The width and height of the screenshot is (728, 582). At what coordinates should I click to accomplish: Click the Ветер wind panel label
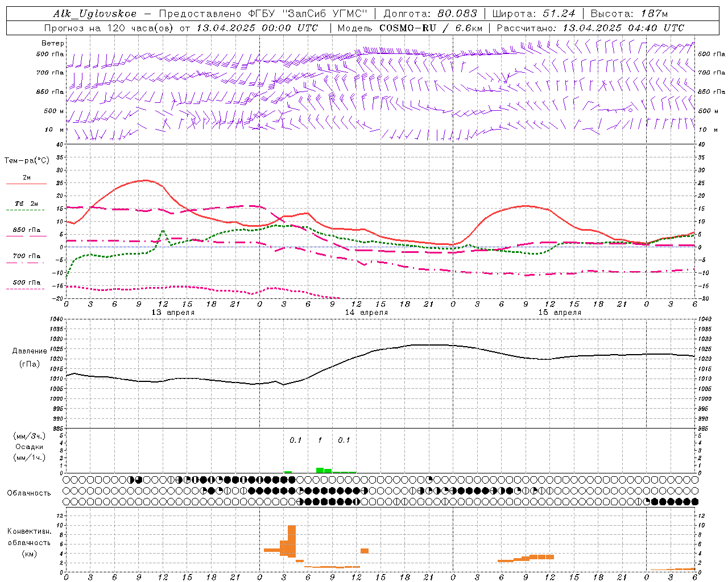pos(53,43)
